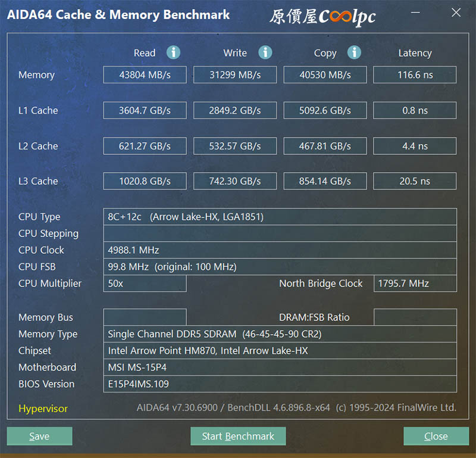Click the Read column info icon
This screenshot has height=458, width=476.
174,52
